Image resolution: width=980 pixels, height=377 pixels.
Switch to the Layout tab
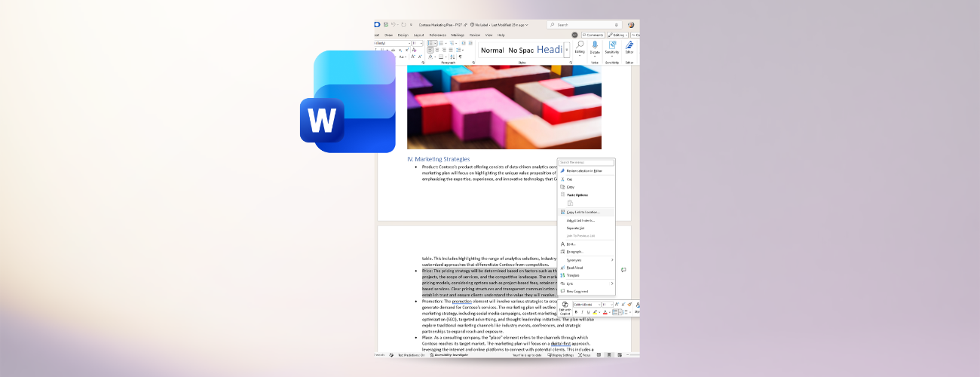[x=418, y=35]
